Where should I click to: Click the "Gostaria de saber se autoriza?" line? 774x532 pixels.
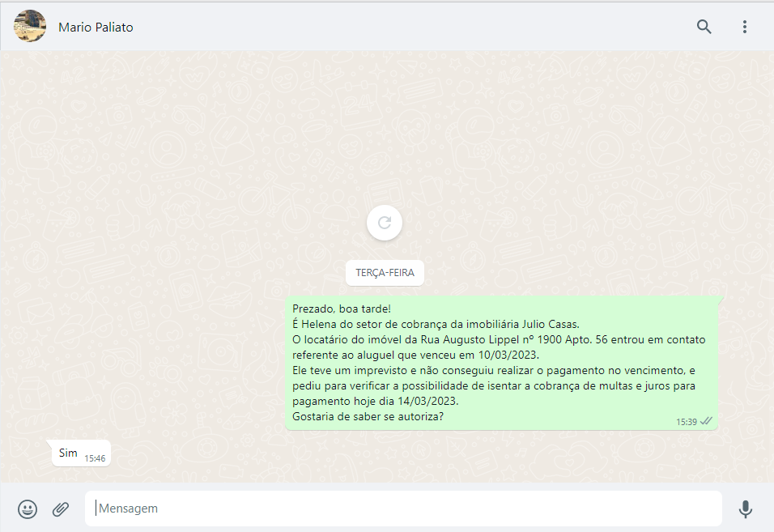(368, 417)
